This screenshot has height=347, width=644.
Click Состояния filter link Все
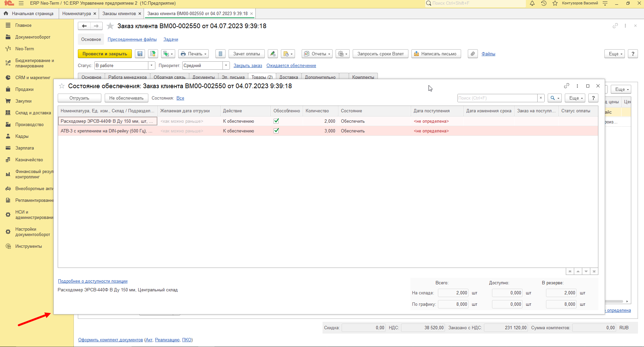(x=180, y=98)
